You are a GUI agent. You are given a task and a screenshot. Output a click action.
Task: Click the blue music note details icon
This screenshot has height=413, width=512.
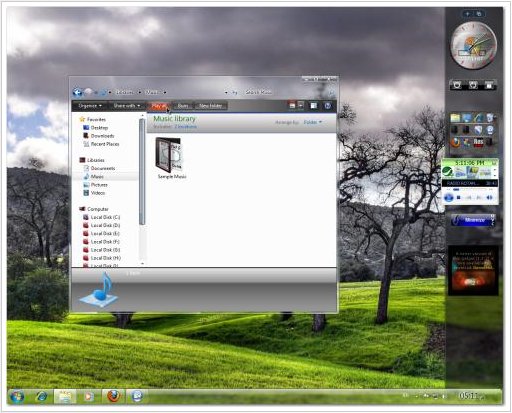100,290
